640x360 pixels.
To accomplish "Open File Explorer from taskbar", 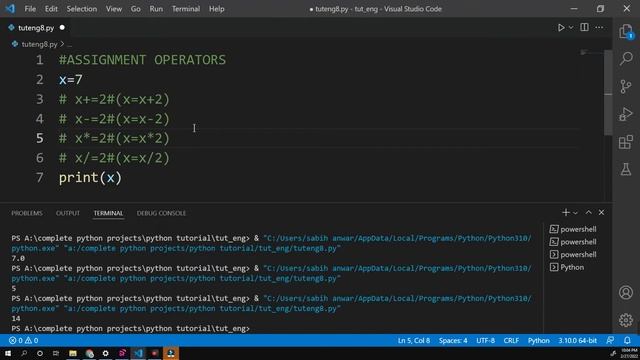I will [x=73, y=353].
